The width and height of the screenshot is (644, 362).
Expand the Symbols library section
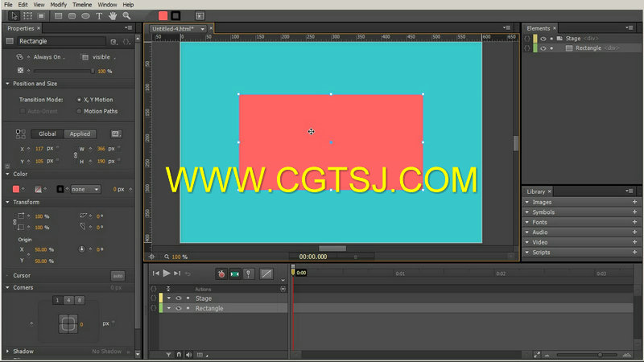(527, 212)
